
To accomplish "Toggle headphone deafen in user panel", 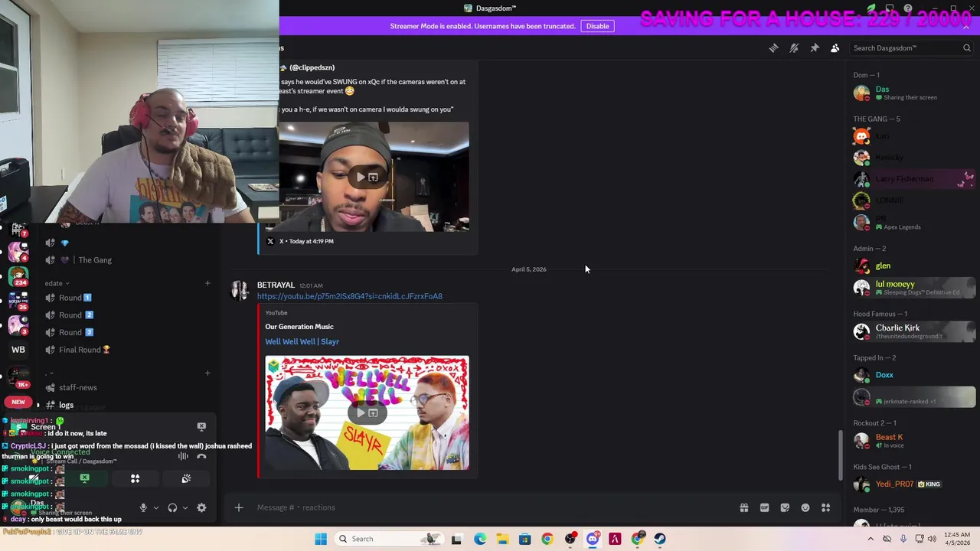I will click(172, 507).
